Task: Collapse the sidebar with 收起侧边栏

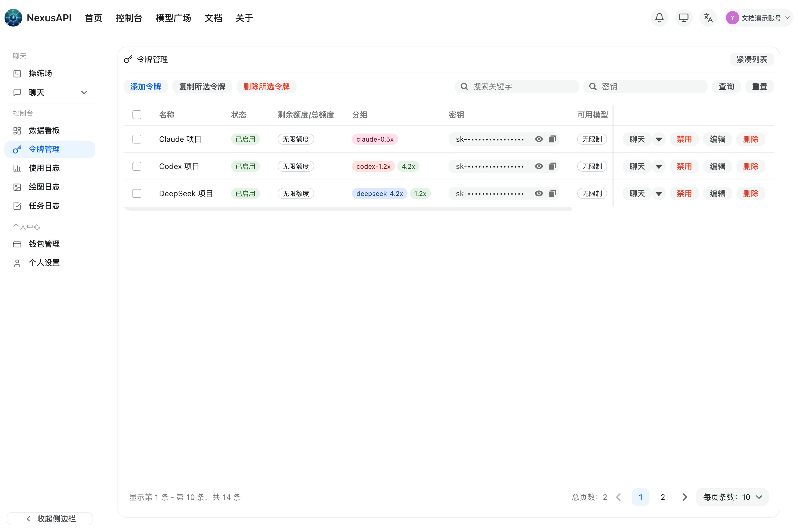Action: [x=50, y=518]
